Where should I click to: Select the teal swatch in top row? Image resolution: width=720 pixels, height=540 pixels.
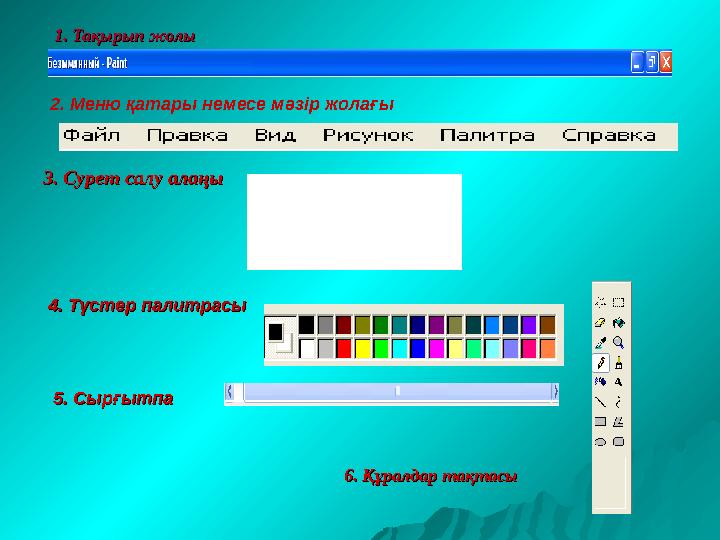399,325
